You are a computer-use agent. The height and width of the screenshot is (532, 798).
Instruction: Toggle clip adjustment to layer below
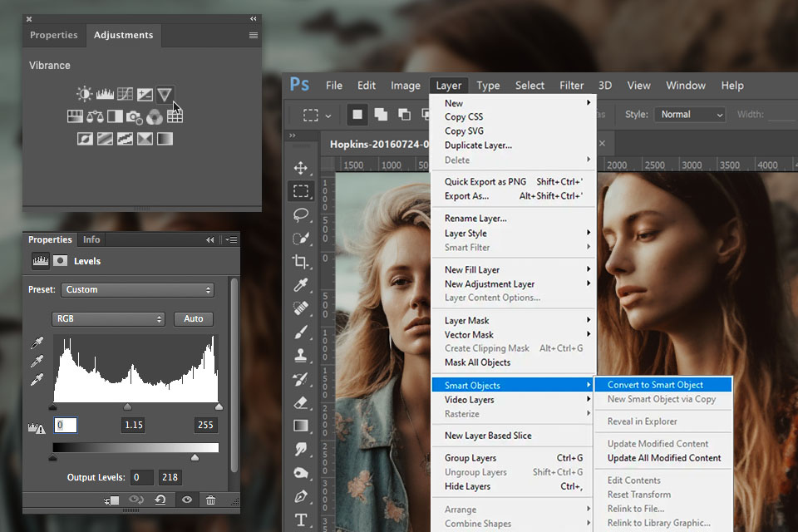click(111, 500)
